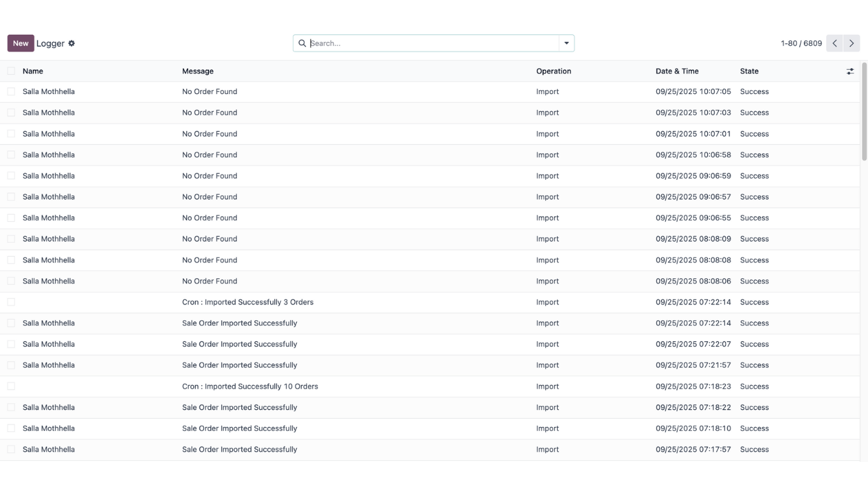Image resolution: width=868 pixels, height=488 pixels.
Task: Check the row logged at 10:07:05
Action: (11, 91)
